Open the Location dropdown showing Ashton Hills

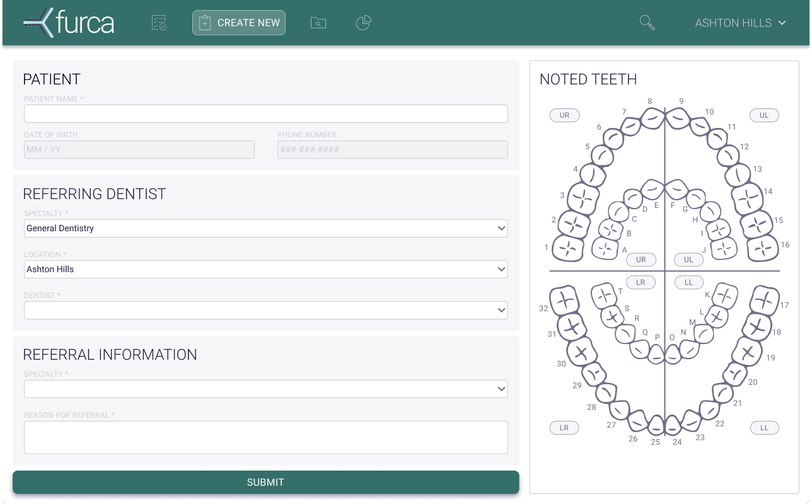coord(265,269)
